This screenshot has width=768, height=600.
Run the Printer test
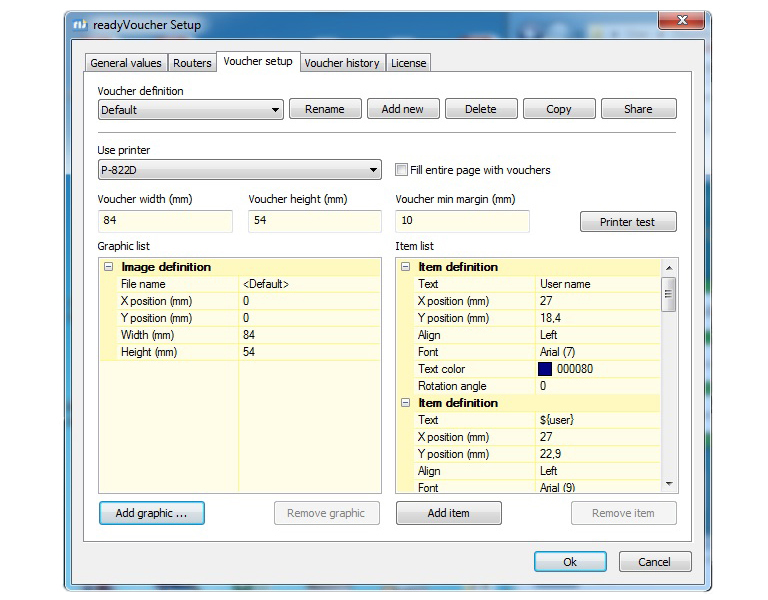point(627,222)
